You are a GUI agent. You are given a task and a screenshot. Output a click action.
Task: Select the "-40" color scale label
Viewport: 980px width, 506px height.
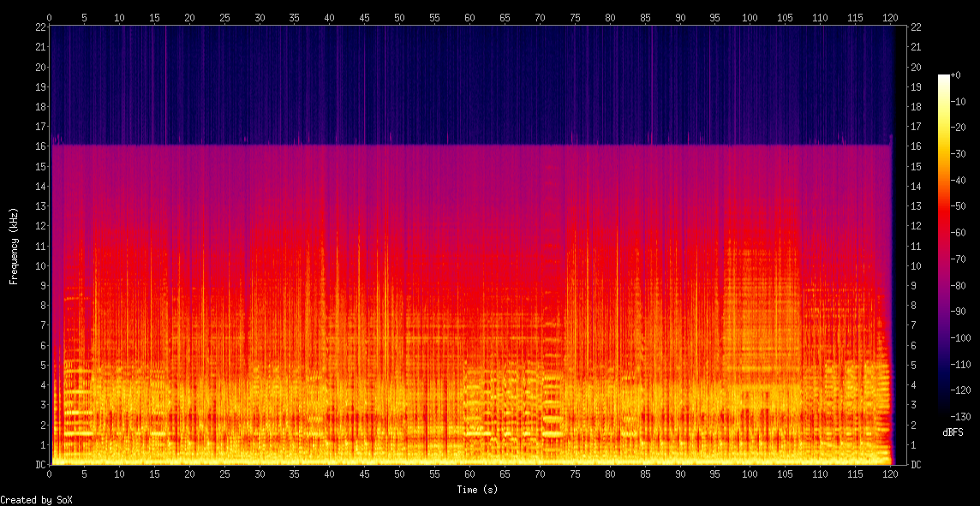coord(958,180)
